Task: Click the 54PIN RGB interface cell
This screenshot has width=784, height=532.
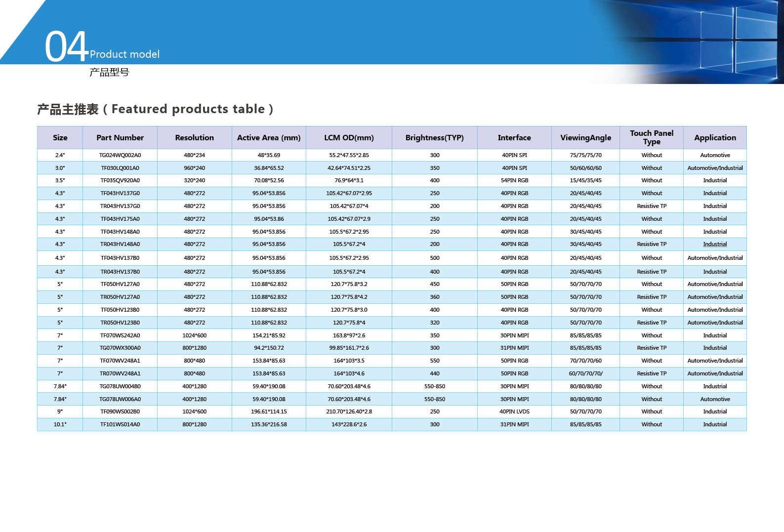Action: coord(514,180)
